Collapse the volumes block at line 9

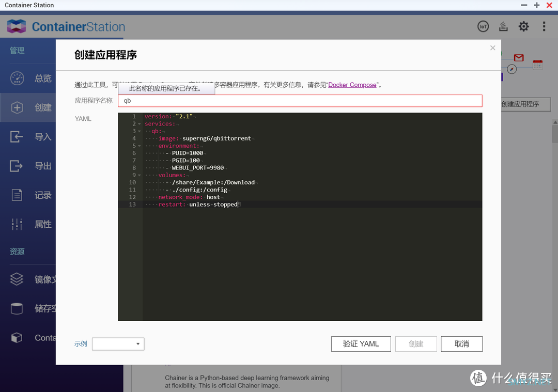click(x=139, y=176)
